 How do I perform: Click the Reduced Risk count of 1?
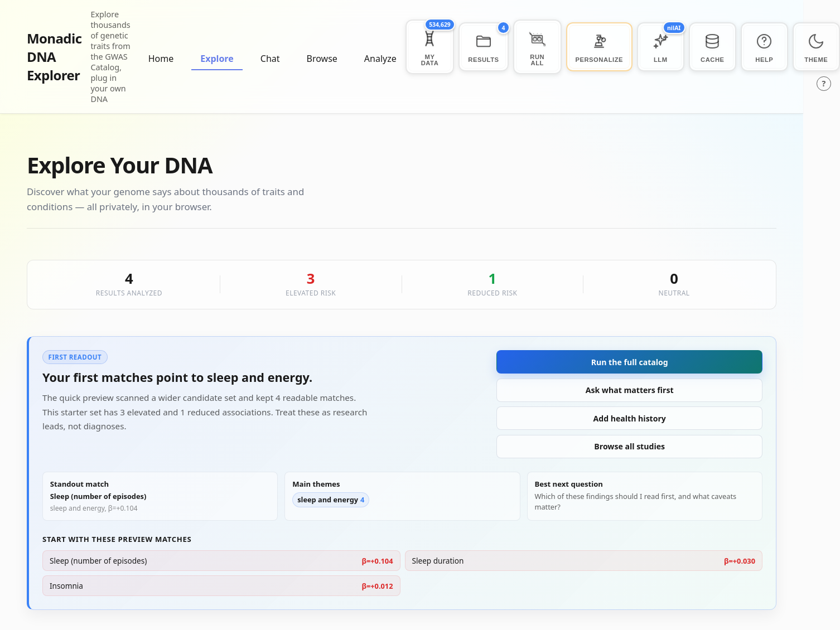pyautogui.click(x=492, y=279)
